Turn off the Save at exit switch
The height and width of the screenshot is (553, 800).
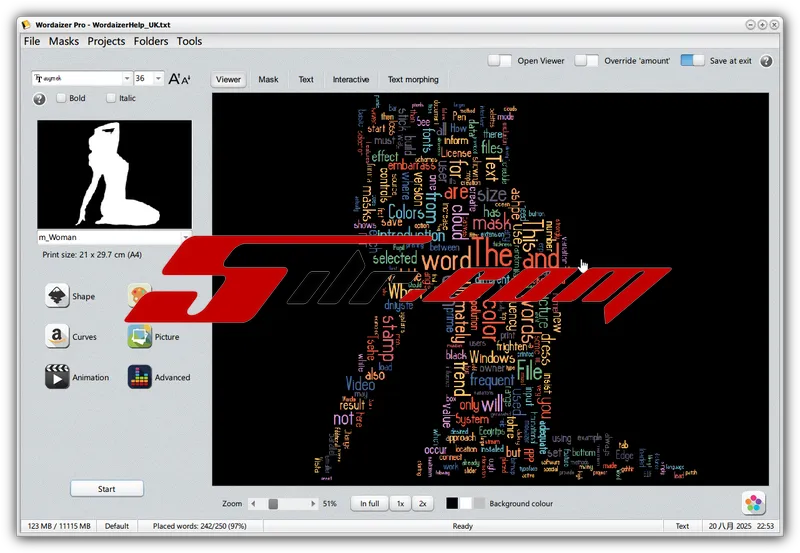pos(692,60)
